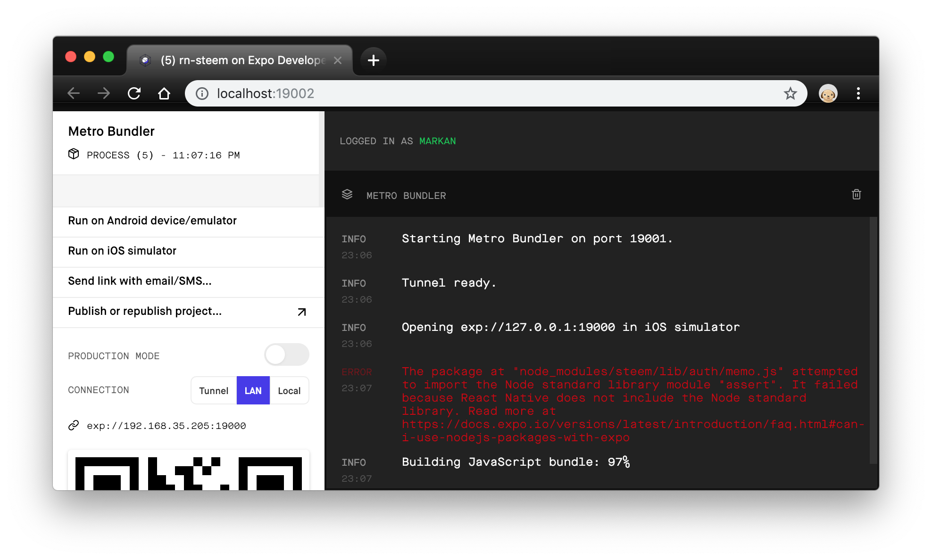Select the Local connection option
The height and width of the screenshot is (560, 932).
pyautogui.click(x=289, y=391)
